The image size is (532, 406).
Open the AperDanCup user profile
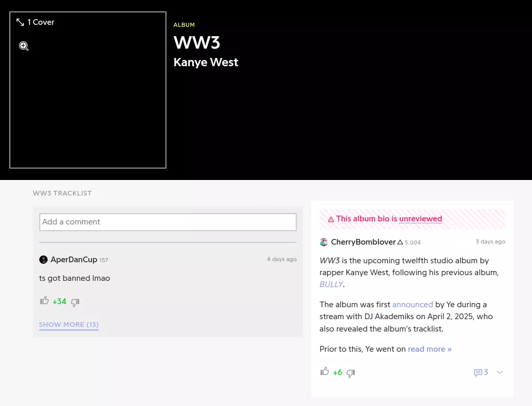pos(73,260)
